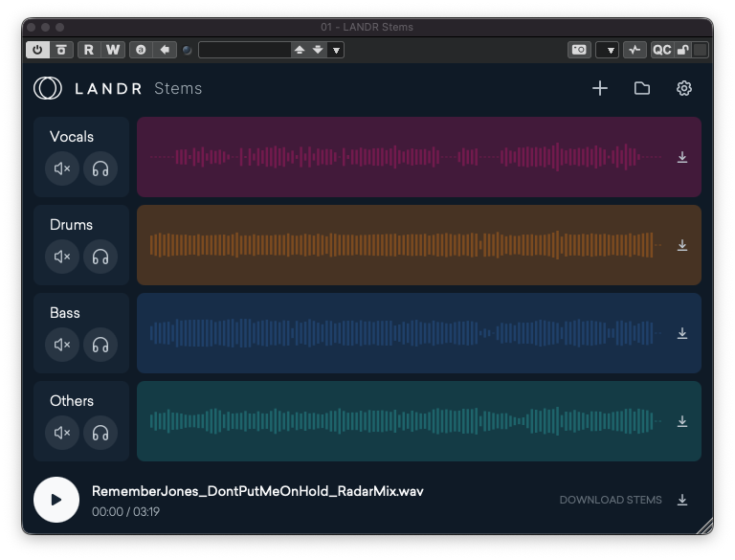Screen dimensions: 735x560
Task: Download the Vocals stem
Action: pos(682,157)
